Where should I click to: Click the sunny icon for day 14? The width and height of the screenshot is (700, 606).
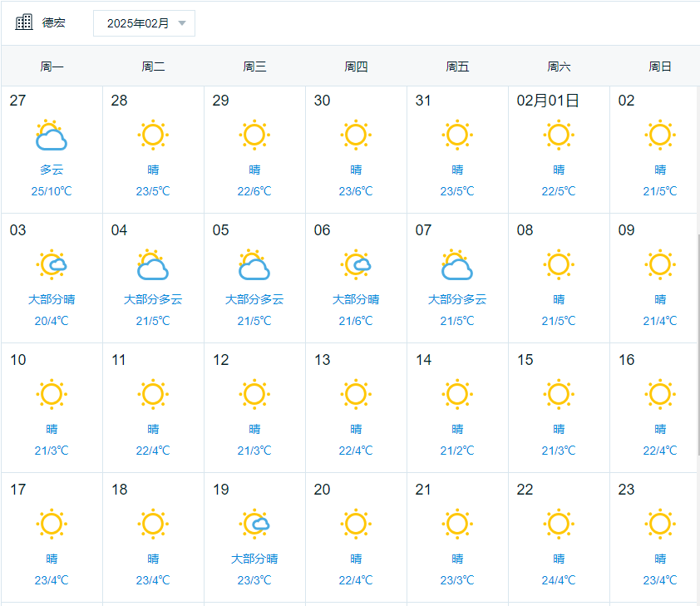[x=457, y=394]
